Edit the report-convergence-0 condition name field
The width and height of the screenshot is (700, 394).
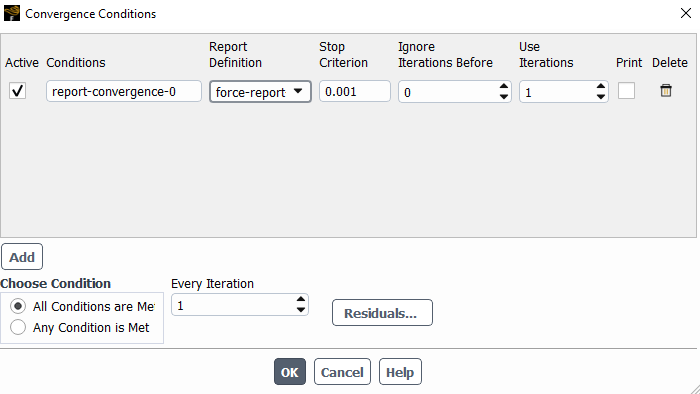(124, 91)
